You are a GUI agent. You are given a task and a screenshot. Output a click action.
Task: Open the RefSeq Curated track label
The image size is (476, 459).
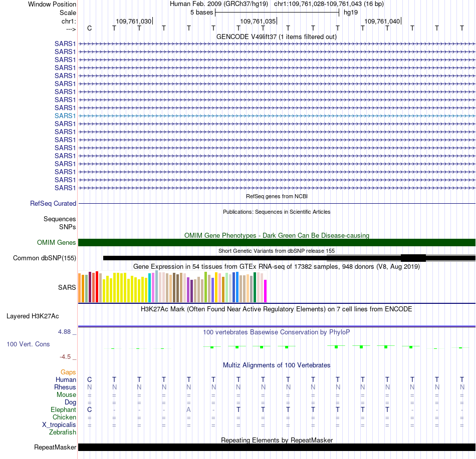pos(53,203)
